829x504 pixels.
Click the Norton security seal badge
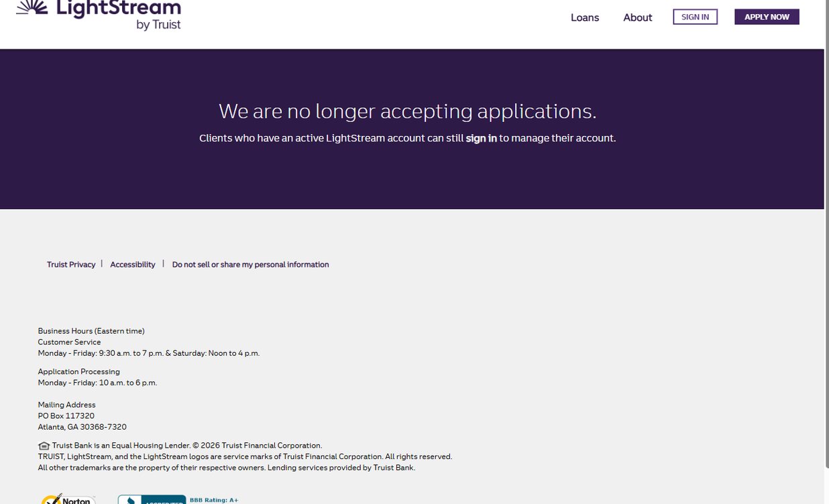(68, 499)
